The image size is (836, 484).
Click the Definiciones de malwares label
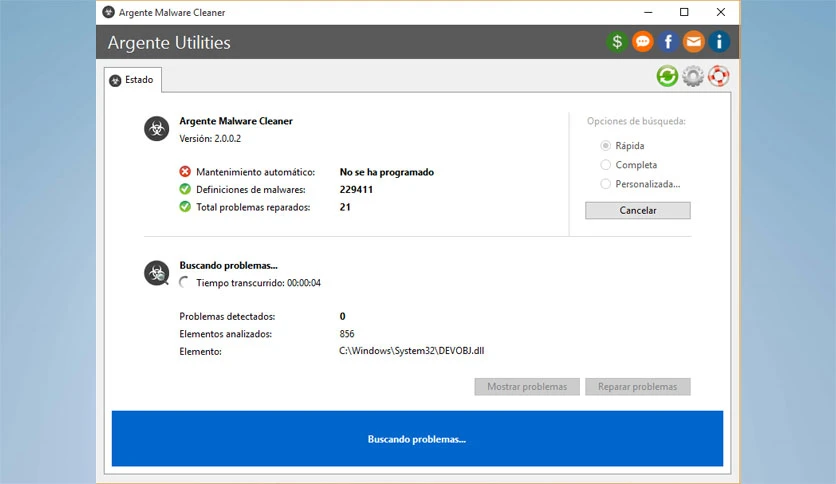[x=251, y=190]
